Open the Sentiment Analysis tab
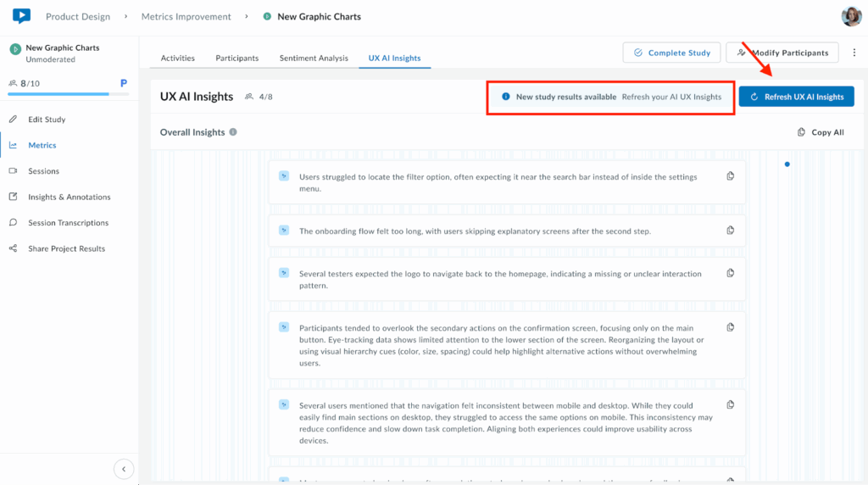Viewport: 868px width, 485px height. (314, 58)
